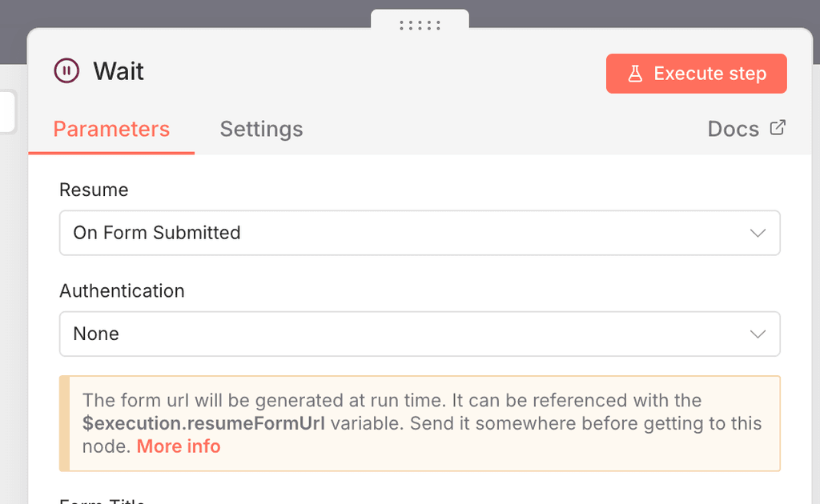Click the flask icon on Execute step
This screenshot has height=504, width=820.
click(635, 74)
